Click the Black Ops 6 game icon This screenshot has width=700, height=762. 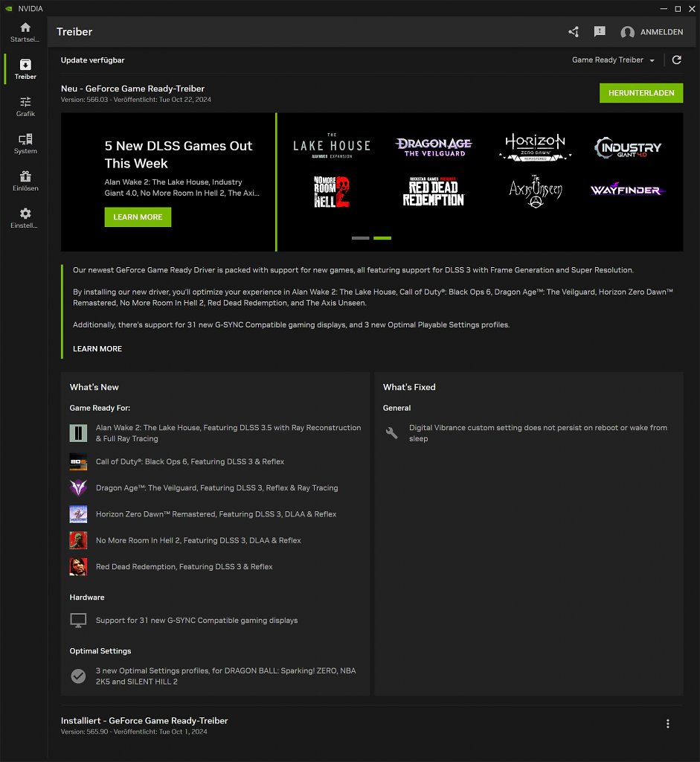point(78,461)
